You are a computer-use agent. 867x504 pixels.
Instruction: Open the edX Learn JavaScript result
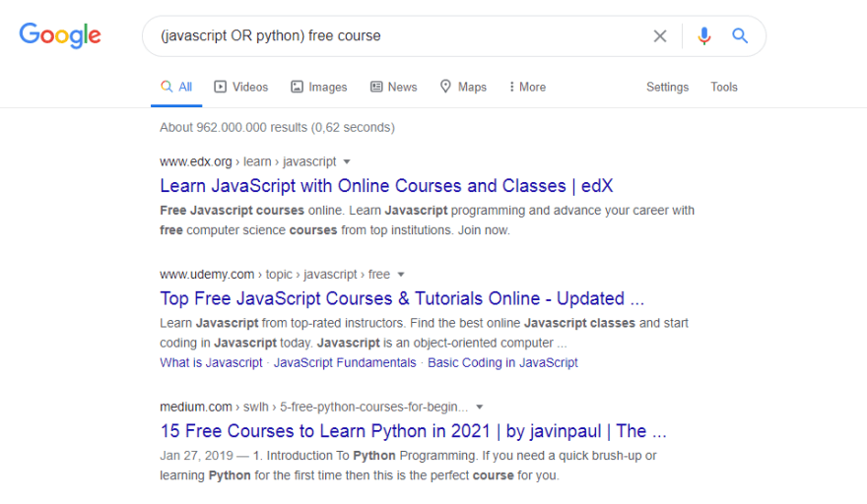pyautogui.click(x=386, y=185)
